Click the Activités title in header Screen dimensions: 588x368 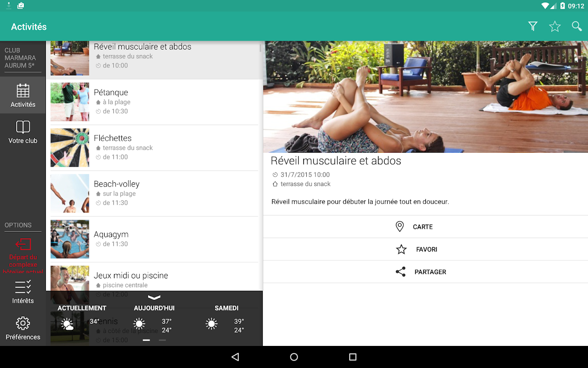[x=29, y=27]
